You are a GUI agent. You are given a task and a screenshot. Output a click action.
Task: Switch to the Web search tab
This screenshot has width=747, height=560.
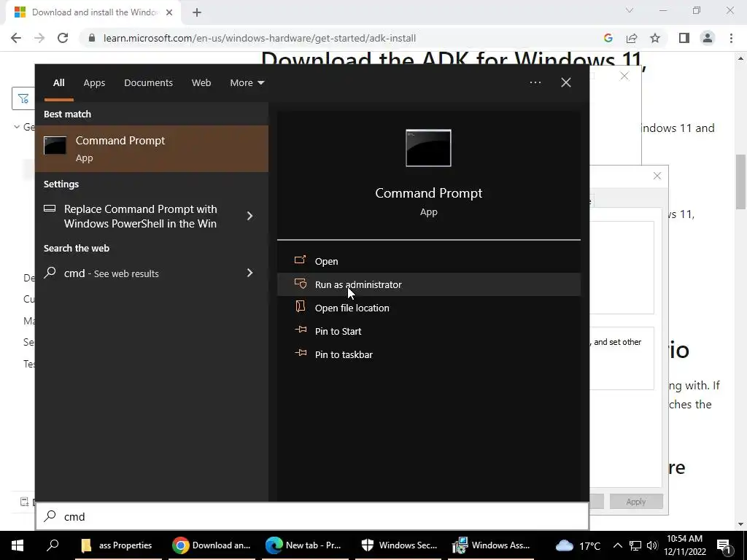201,83
